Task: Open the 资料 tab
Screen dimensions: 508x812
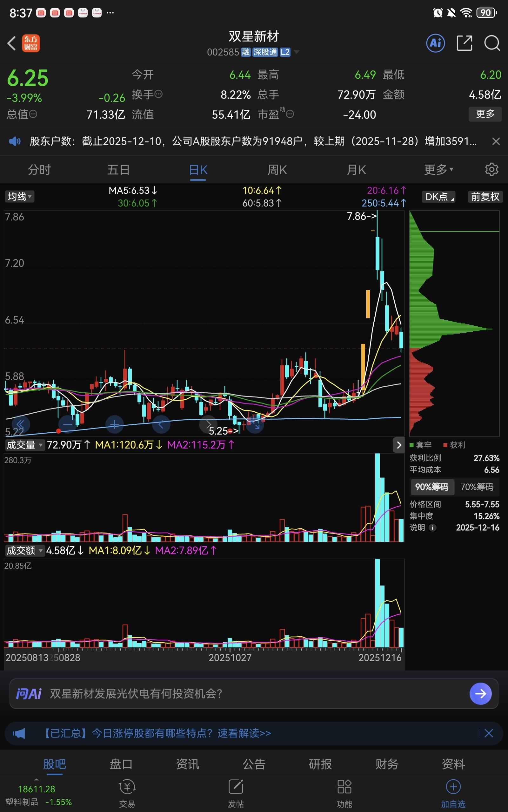Action: coord(453,764)
